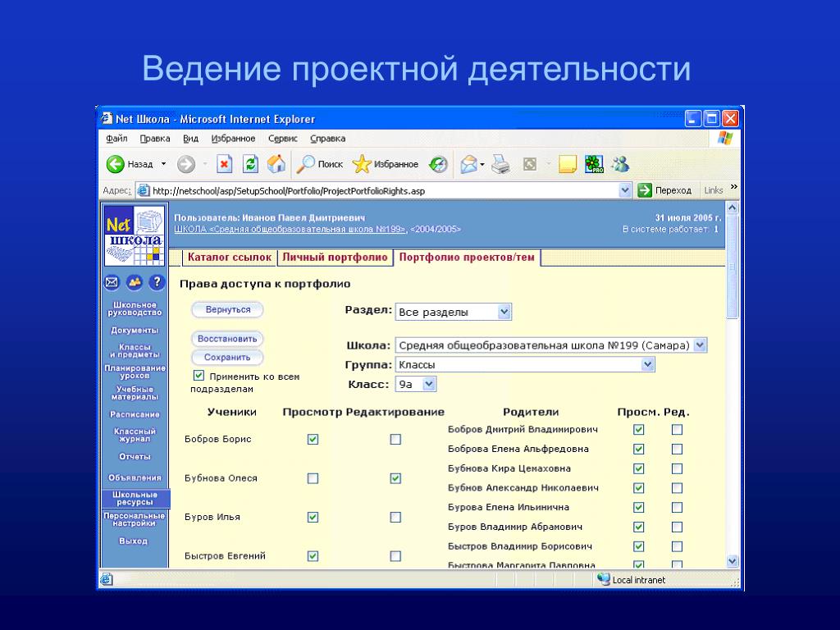
Task: Open Отчеты in sidebar
Action: (135, 457)
